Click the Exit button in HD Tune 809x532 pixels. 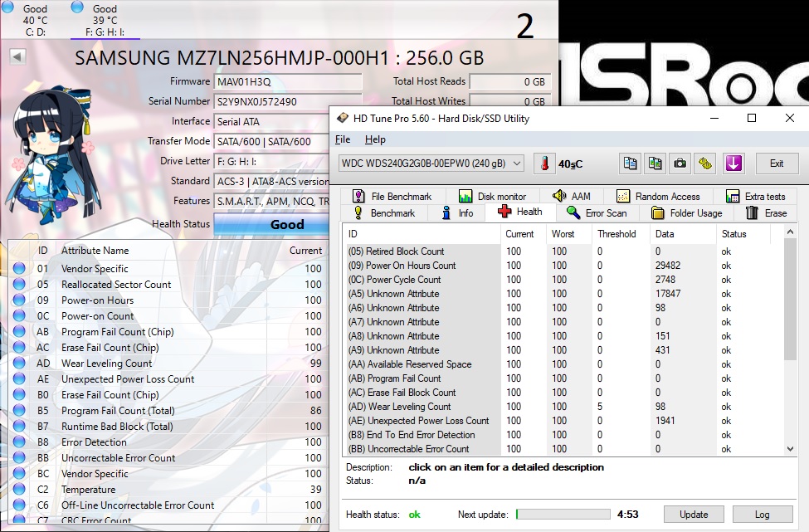tap(777, 164)
